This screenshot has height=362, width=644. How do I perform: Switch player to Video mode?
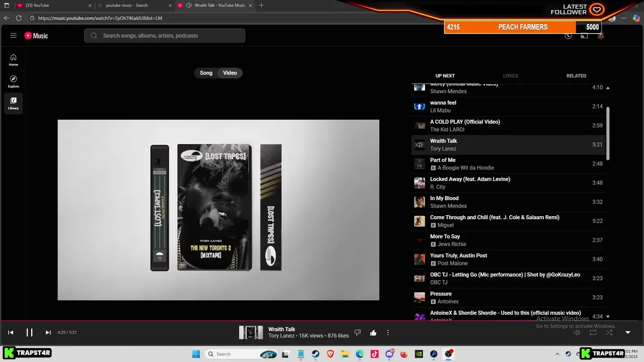coord(230,73)
